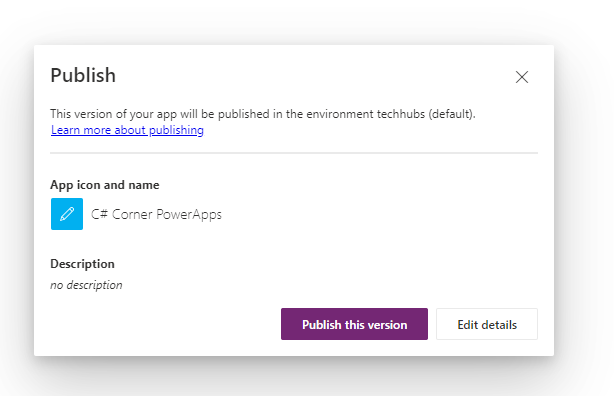Open Learn more about publishing link
614x396 pixels.
pos(127,130)
